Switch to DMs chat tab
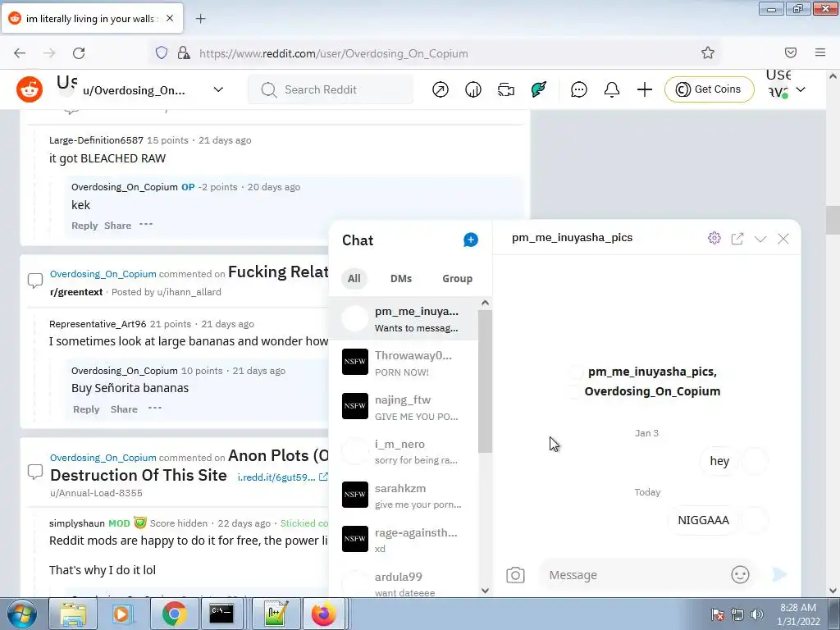The width and height of the screenshot is (840, 630). click(x=400, y=279)
